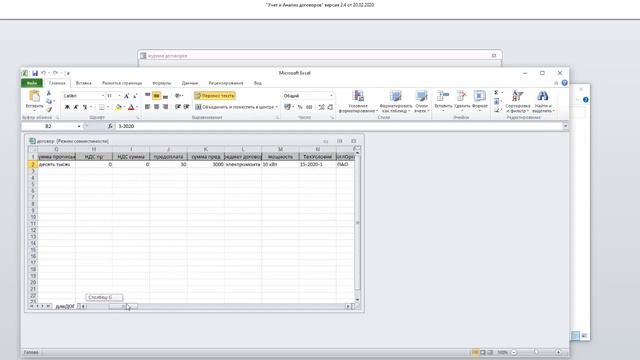
Task: Open the borders dropdown arrow
Action: [x=108, y=107]
